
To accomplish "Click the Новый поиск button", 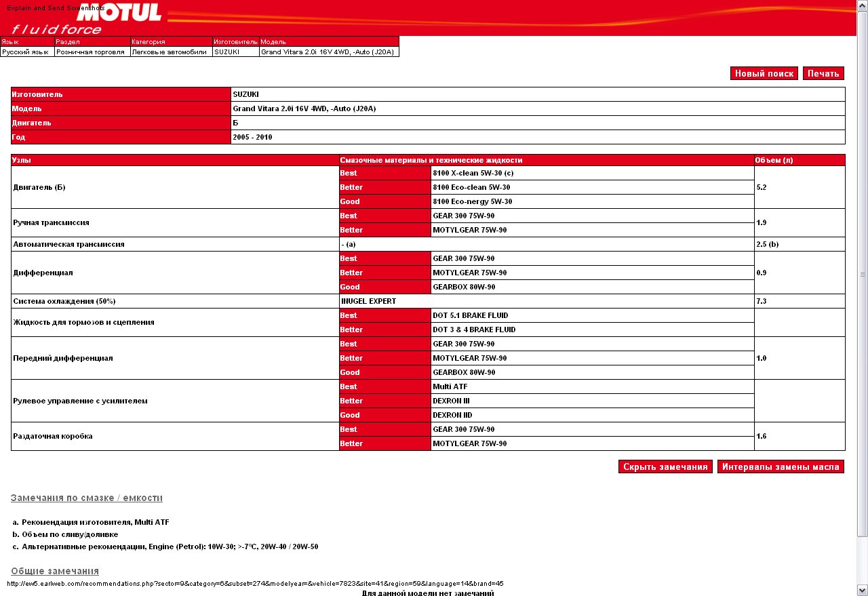I will coord(764,73).
